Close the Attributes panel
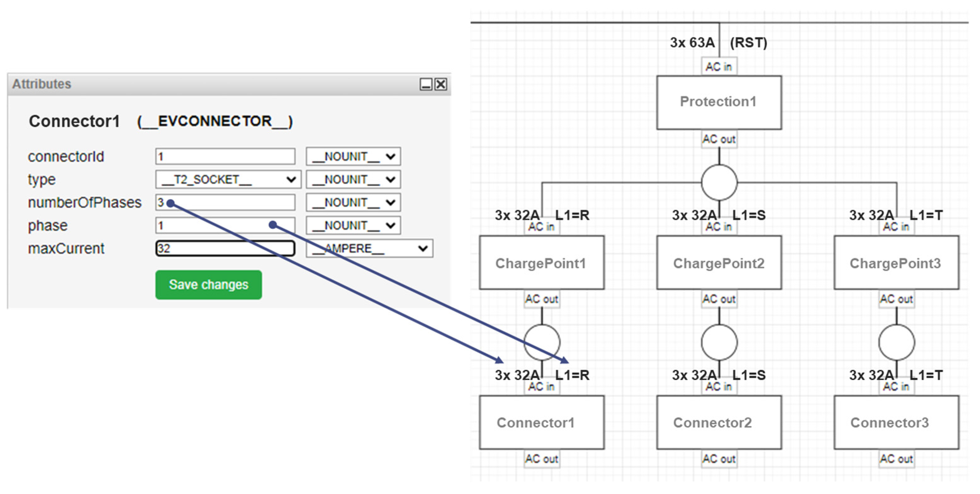Image resolution: width=980 pixels, height=494 pixels. click(x=441, y=84)
